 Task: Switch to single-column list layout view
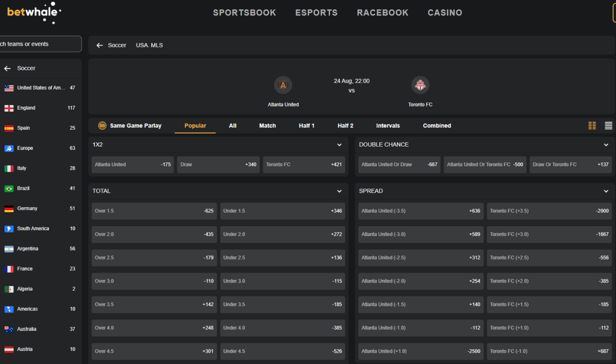609,126
